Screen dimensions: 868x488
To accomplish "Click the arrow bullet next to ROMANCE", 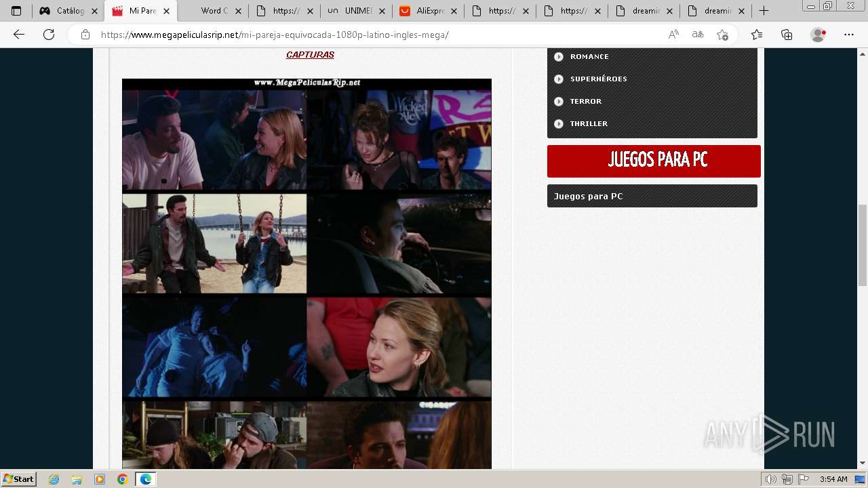I will [x=559, y=57].
